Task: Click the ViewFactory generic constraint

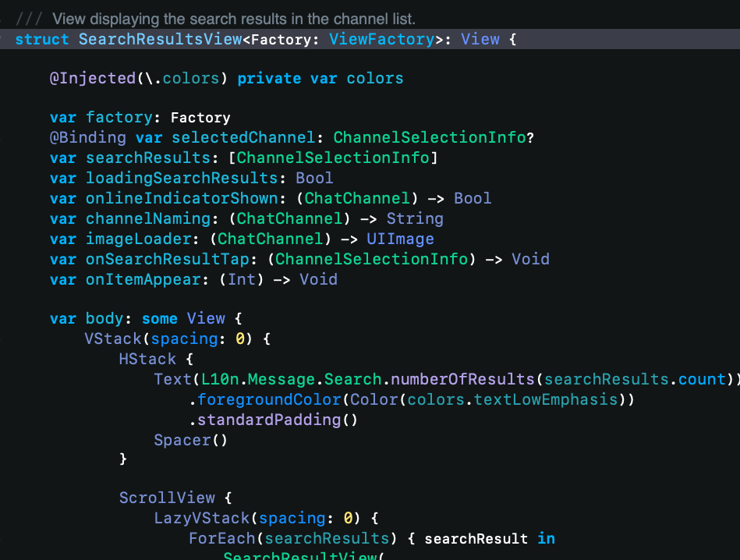Action: [x=382, y=38]
